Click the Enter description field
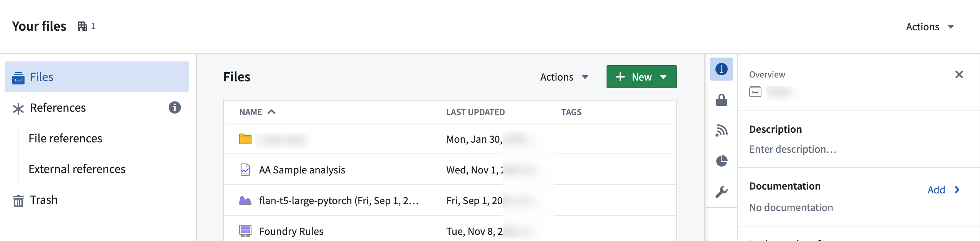Image resolution: width=980 pixels, height=241 pixels. [x=793, y=149]
